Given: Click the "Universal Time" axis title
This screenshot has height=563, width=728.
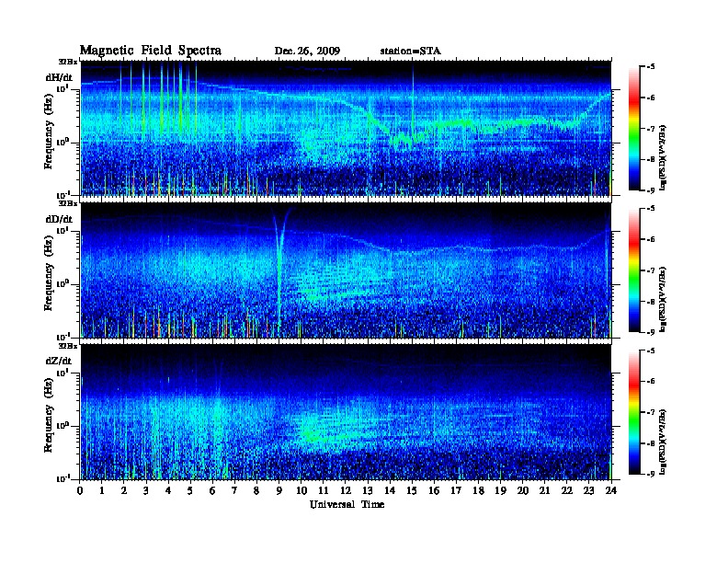Looking at the screenshot, I should click(x=347, y=504).
